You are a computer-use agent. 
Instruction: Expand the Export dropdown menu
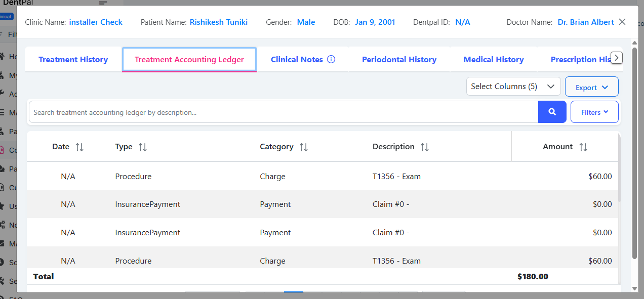591,87
